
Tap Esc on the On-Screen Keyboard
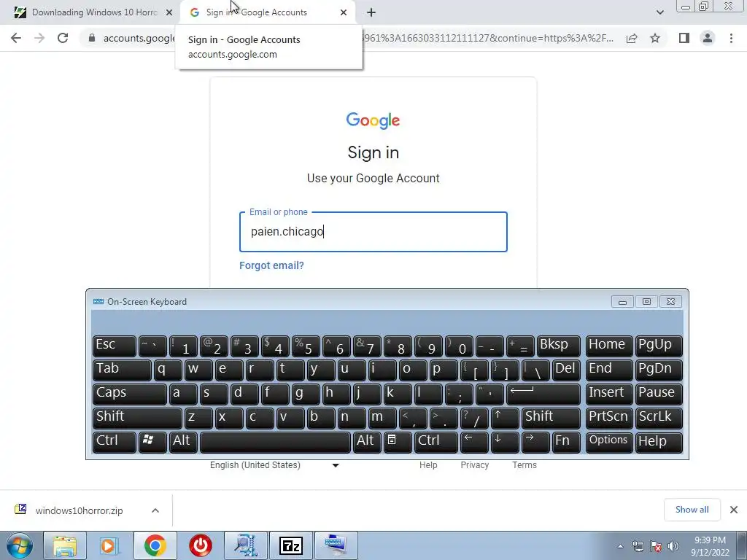click(x=115, y=346)
